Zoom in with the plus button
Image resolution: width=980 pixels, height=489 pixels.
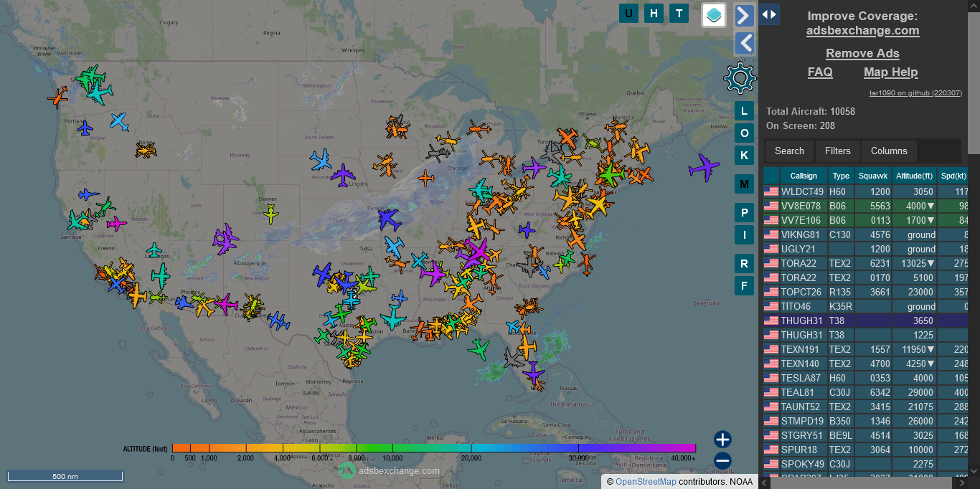722,440
